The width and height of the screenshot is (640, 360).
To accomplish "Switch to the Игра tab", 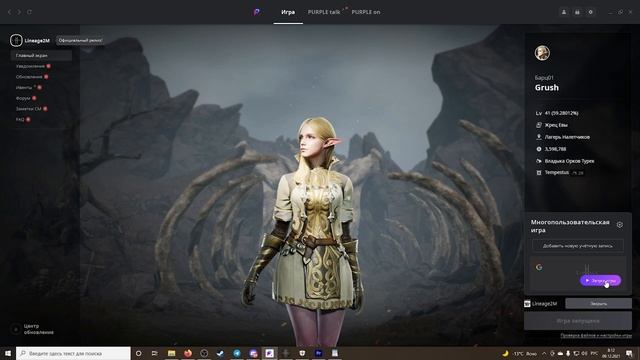I will [288, 12].
